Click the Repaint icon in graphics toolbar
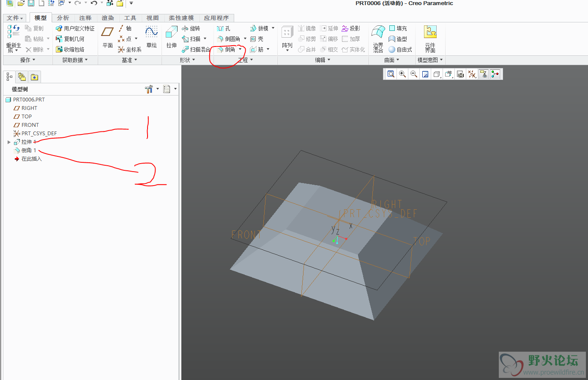This screenshot has width=588, height=380. (x=425, y=74)
